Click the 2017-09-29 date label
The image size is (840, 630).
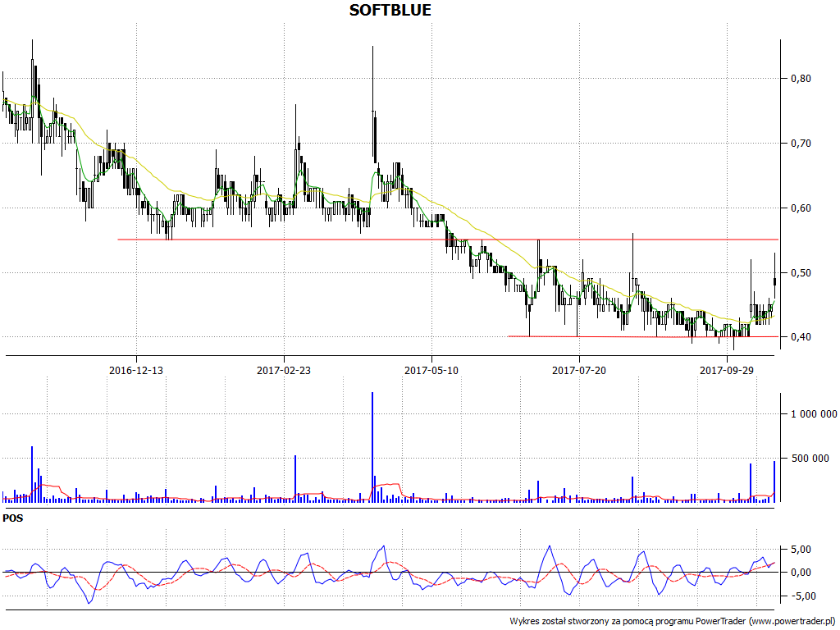point(727,371)
